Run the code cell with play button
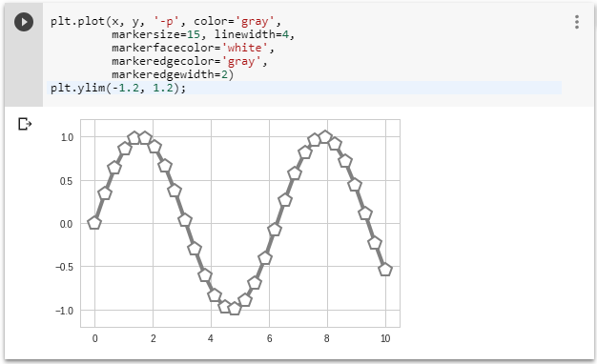 click(x=24, y=22)
